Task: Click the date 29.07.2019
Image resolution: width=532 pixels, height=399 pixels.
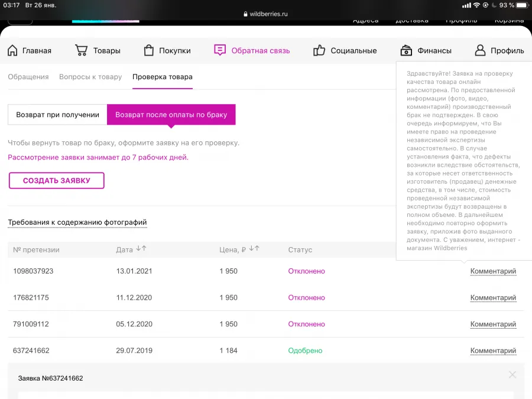Action: click(134, 351)
